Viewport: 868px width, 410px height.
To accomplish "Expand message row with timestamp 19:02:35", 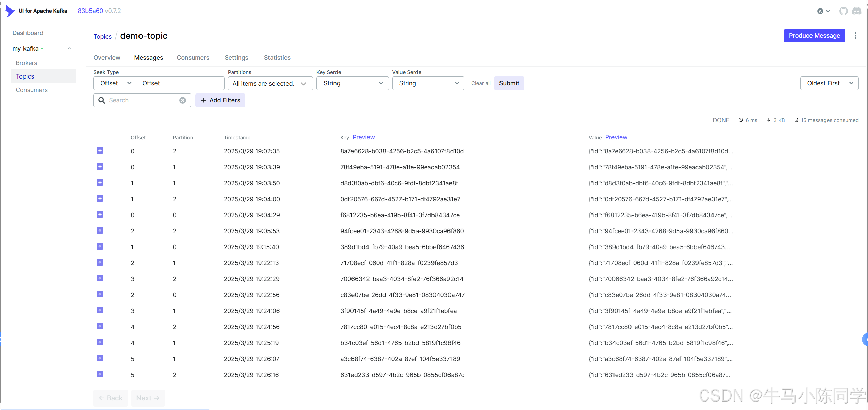I will click(100, 151).
